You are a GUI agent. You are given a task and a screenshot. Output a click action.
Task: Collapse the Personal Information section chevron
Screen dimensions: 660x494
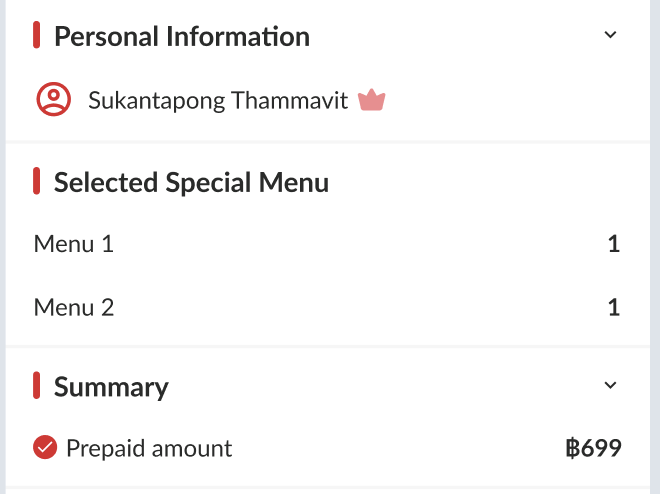click(x=611, y=35)
